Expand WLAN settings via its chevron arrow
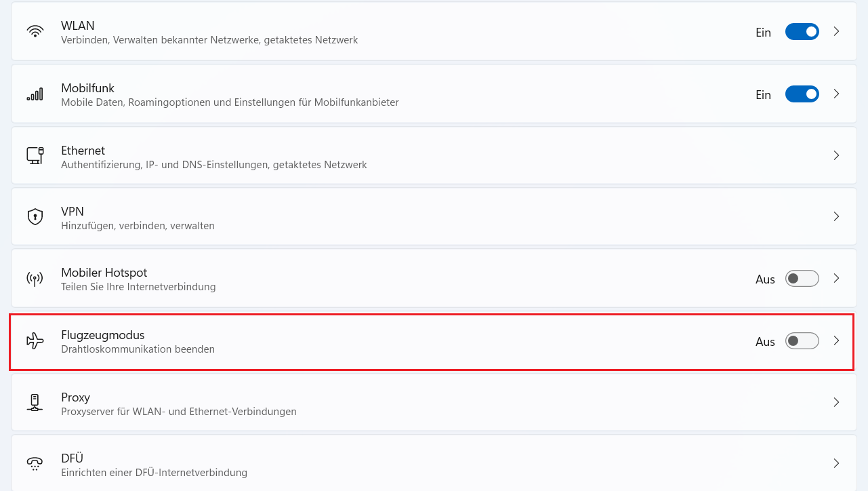The image size is (868, 491). click(x=836, y=32)
